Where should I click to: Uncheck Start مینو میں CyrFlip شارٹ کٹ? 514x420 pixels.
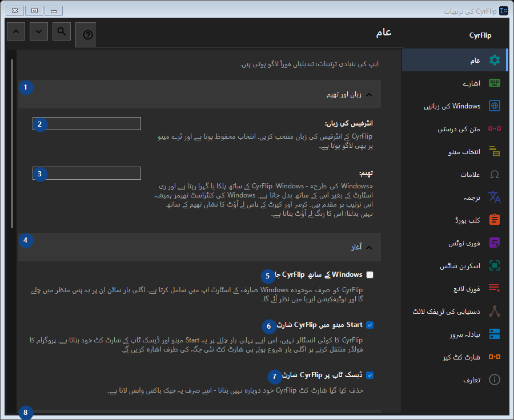pos(370,325)
